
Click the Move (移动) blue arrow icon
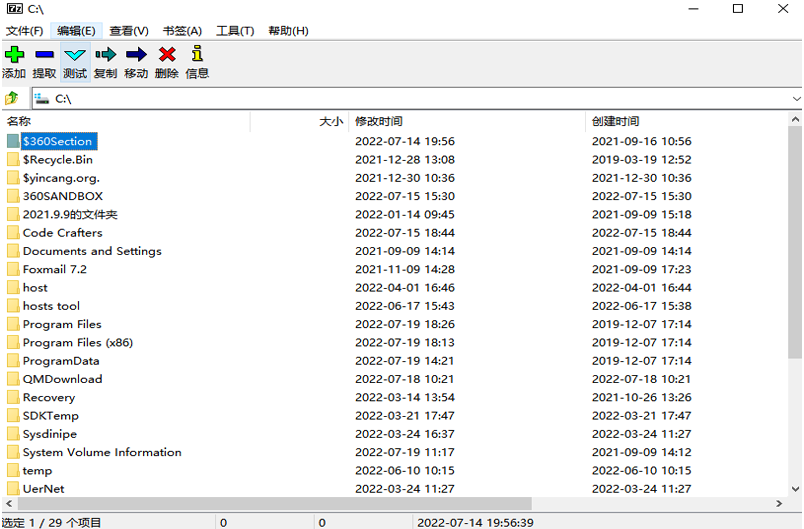(x=136, y=54)
